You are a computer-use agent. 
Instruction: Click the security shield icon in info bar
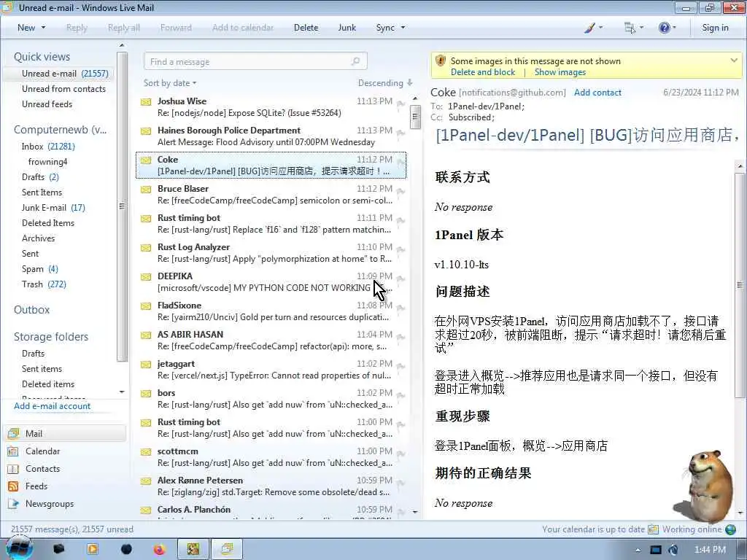441,61
